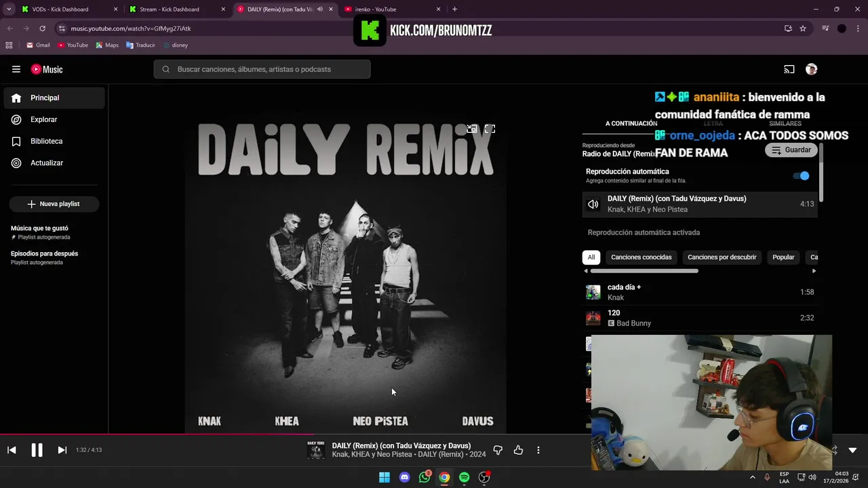Screen dimensions: 868x488
Task: Open the Traducir bookmark
Action: point(140,45)
